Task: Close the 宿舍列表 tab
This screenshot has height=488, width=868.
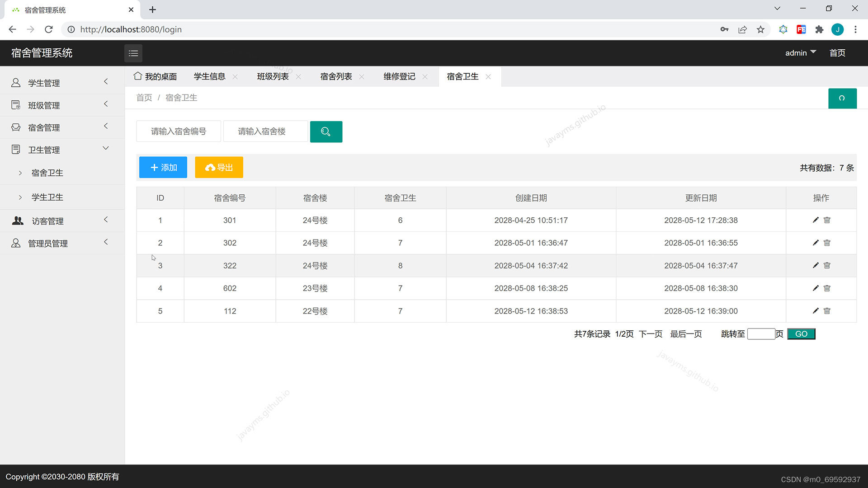Action: [362, 77]
